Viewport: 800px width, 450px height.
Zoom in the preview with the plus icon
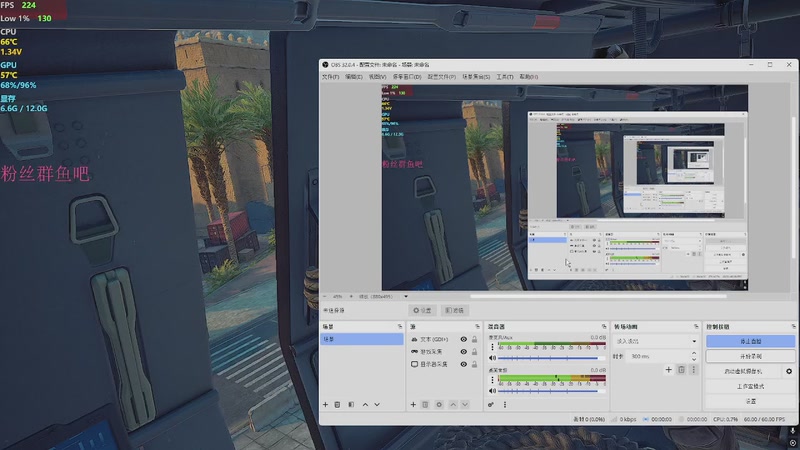pos(351,296)
